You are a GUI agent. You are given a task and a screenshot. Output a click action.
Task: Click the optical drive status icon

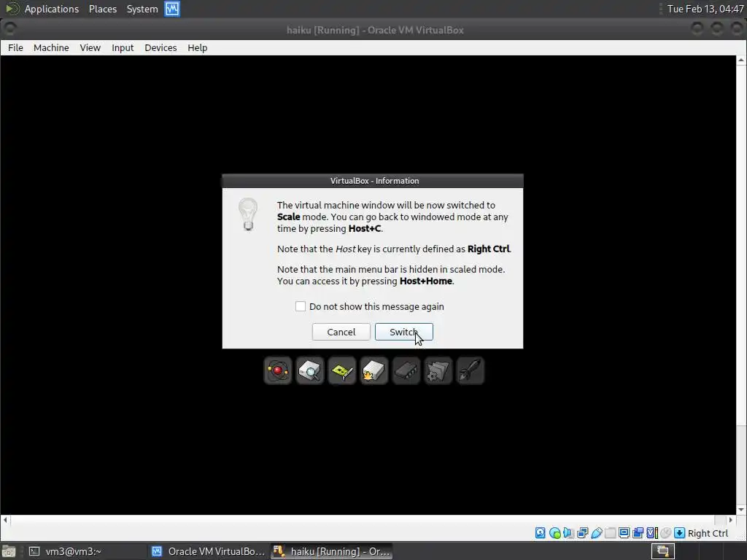point(555,533)
